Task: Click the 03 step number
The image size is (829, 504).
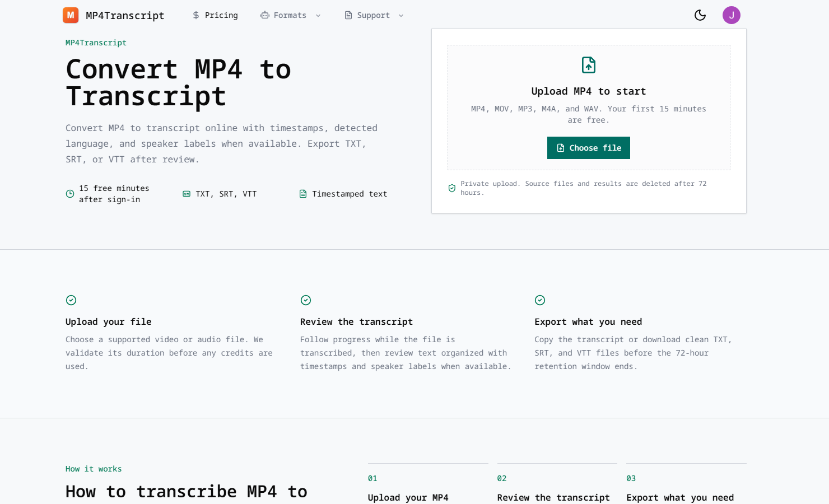Action: coord(631,478)
